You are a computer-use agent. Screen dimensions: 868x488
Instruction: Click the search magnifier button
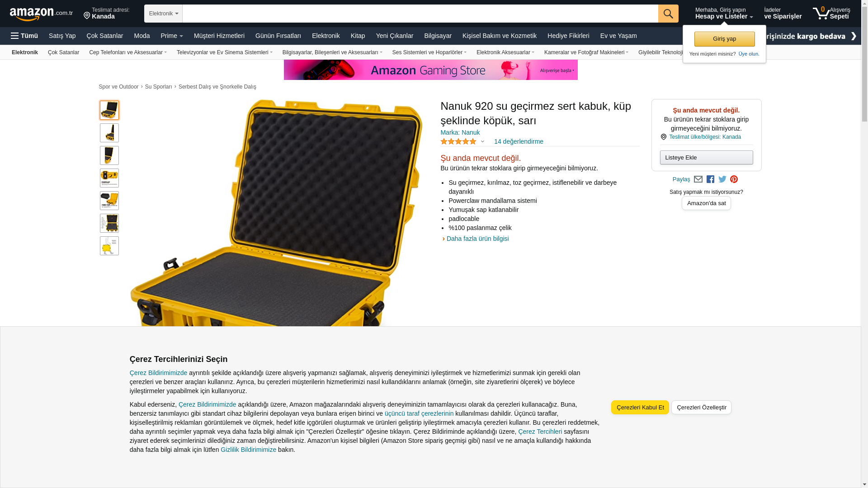point(668,14)
